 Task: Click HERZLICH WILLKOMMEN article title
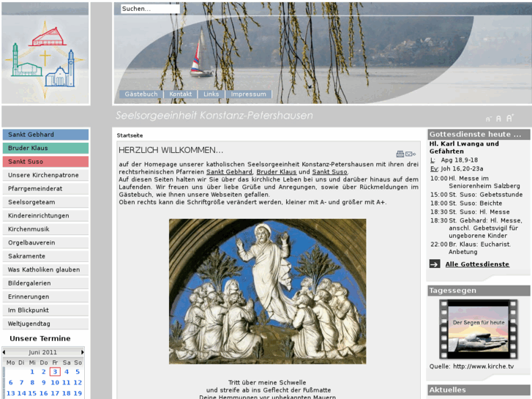pyautogui.click(x=171, y=150)
